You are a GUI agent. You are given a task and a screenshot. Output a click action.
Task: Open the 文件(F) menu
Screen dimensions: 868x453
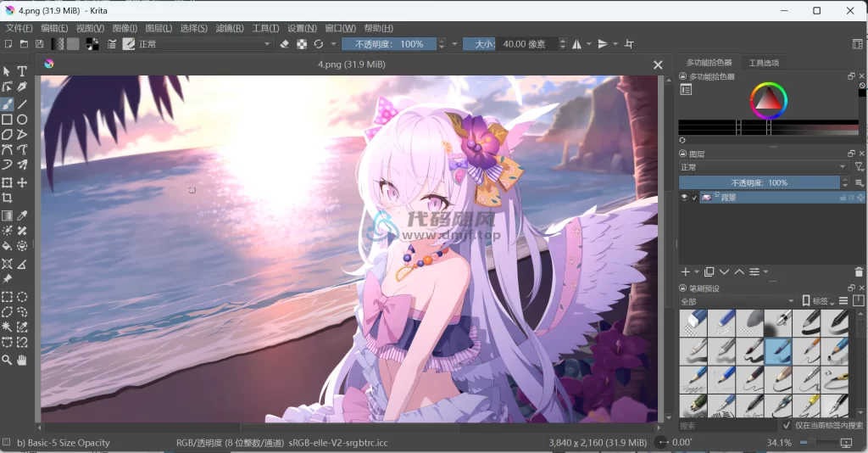19,28
